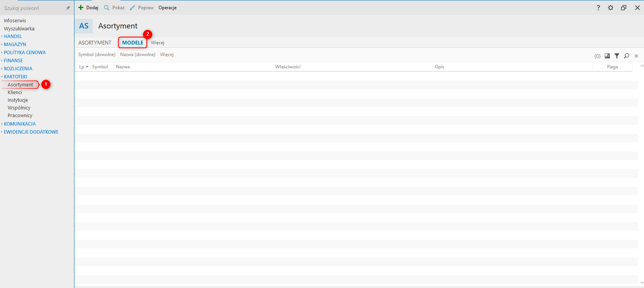Click the Pokaż magnifier toolbar button
The height and width of the screenshot is (288, 644).
[x=114, y=8]
